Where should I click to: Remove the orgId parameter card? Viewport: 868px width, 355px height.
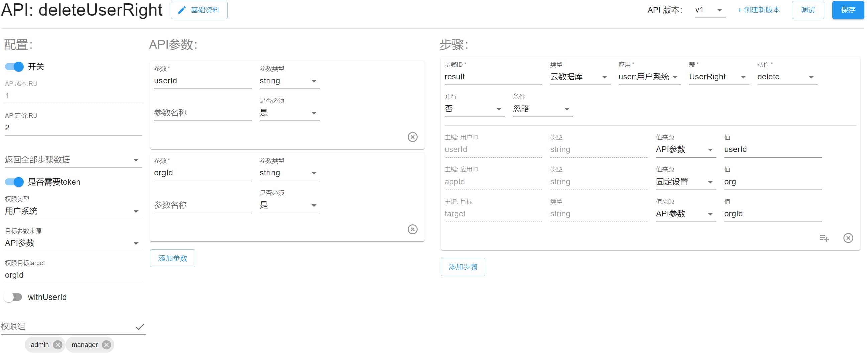413,229
